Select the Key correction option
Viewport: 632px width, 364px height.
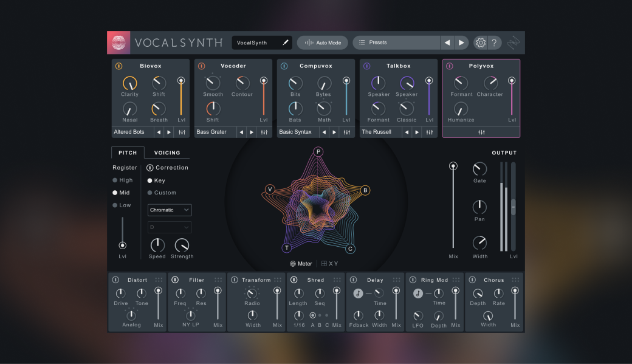156,180
